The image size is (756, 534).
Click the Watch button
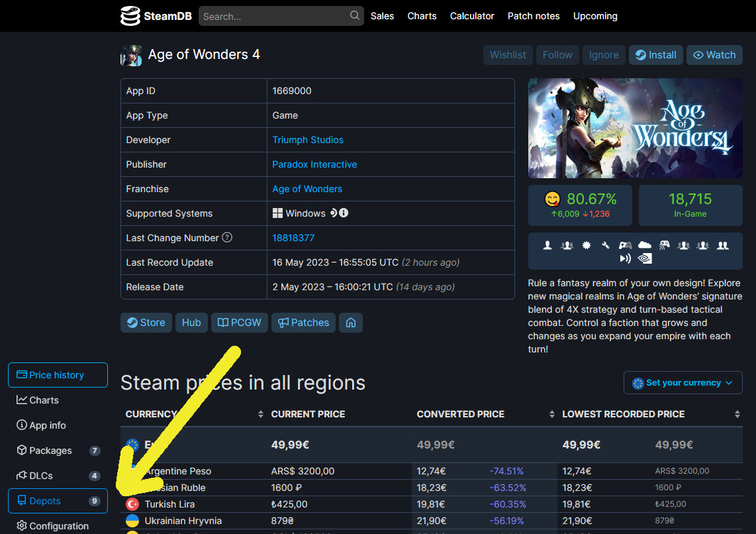click(x=714, y=55)
